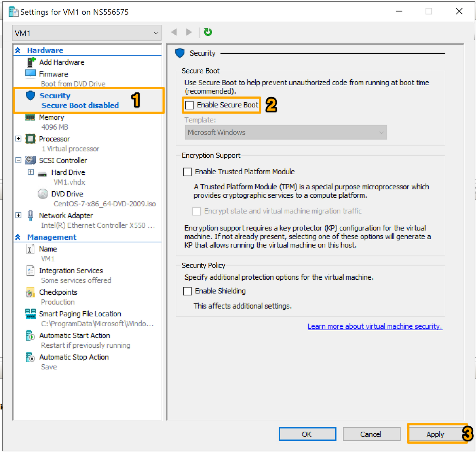Open the Integration Services page
Viewport: 476px width, 452px height.
pos(71,271)
